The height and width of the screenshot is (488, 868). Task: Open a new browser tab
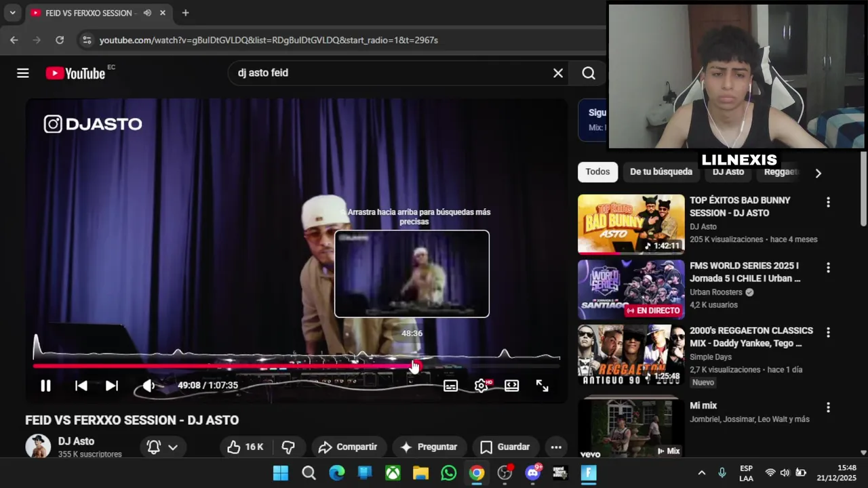pyautogui.click(x=185, y=13)
